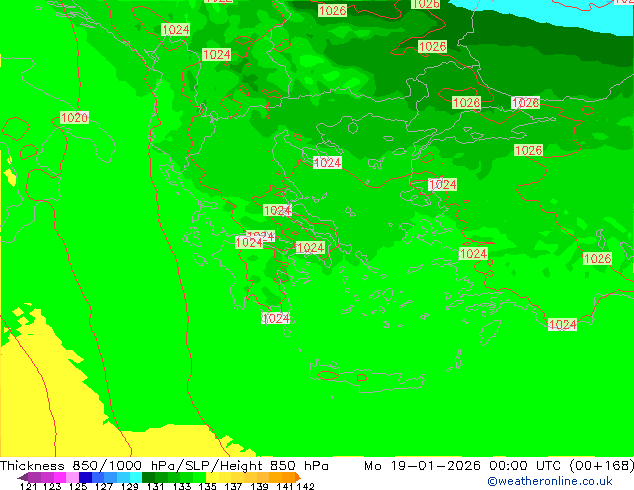The height and width of the screenshot is (490, 634).
Task: Click the forecast date 'Mo 19-01-2026 00:00 UTC'
Action: (x=464, y=466)
